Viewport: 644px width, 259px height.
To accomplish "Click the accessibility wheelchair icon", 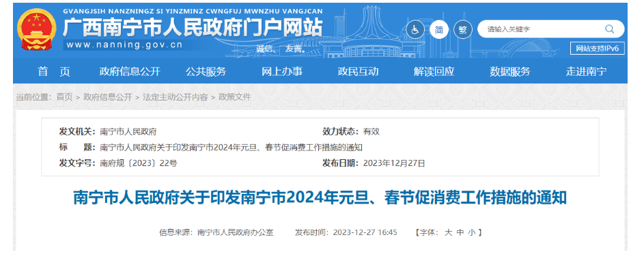I will click(415, 29).
